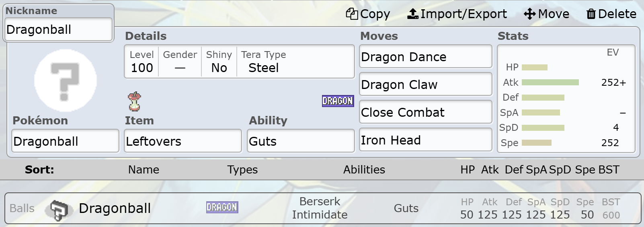Image resolution: width=644 pixels, height=227 pixels.
Task: Click the Leftovers apple item icon
Action: pos(135,101)
